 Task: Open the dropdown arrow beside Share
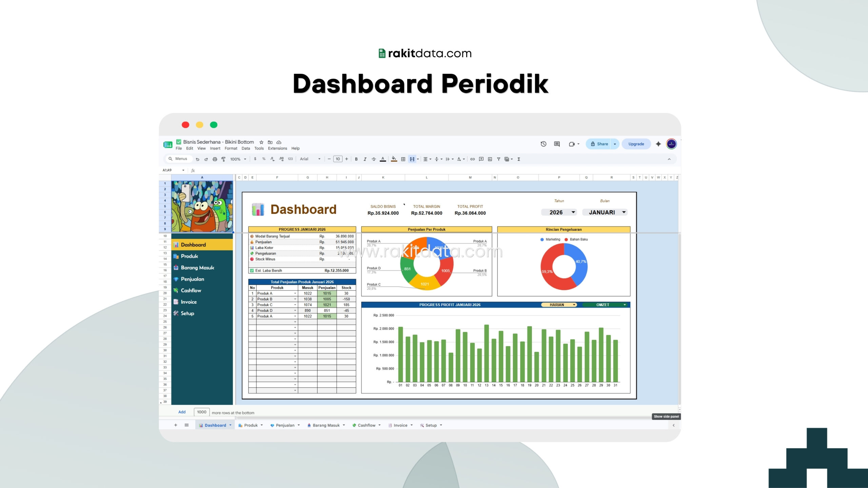click(x=615, y=144)
